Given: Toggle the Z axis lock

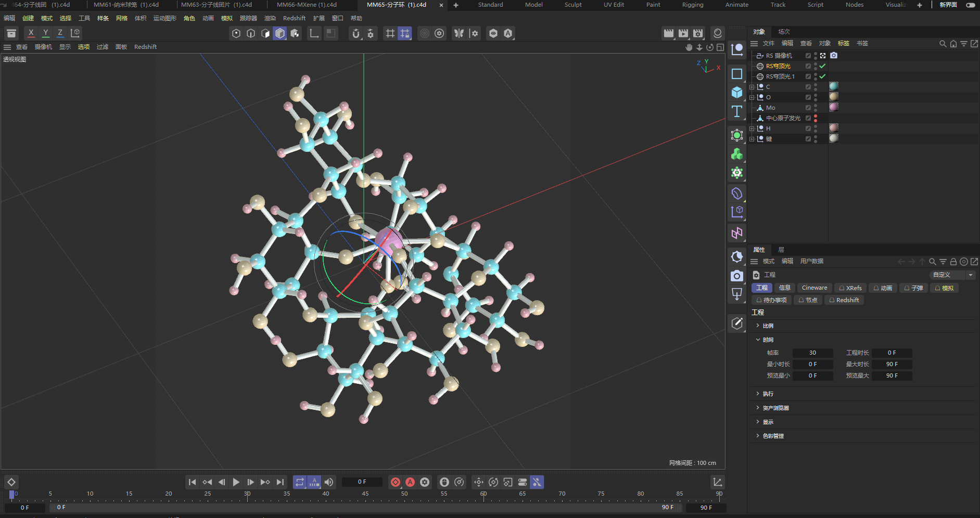Looking at the screenshot, I should pos(60,33).
